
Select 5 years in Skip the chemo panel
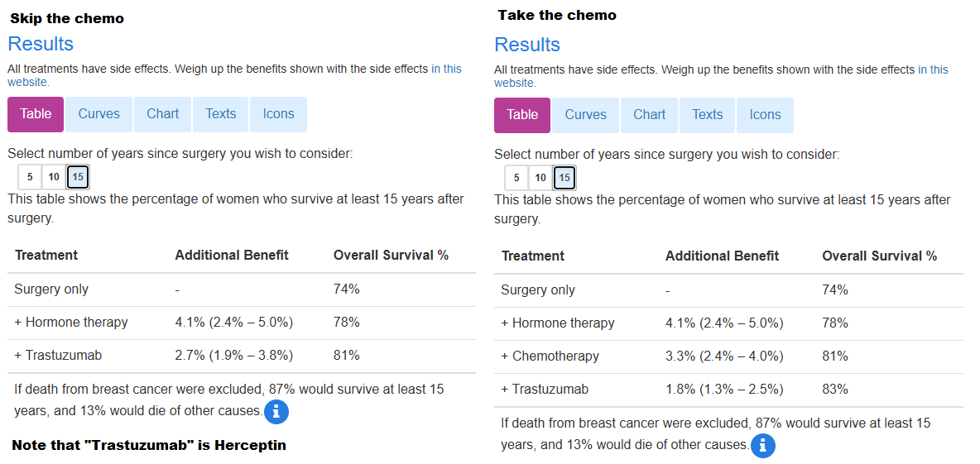coord(30,177)
